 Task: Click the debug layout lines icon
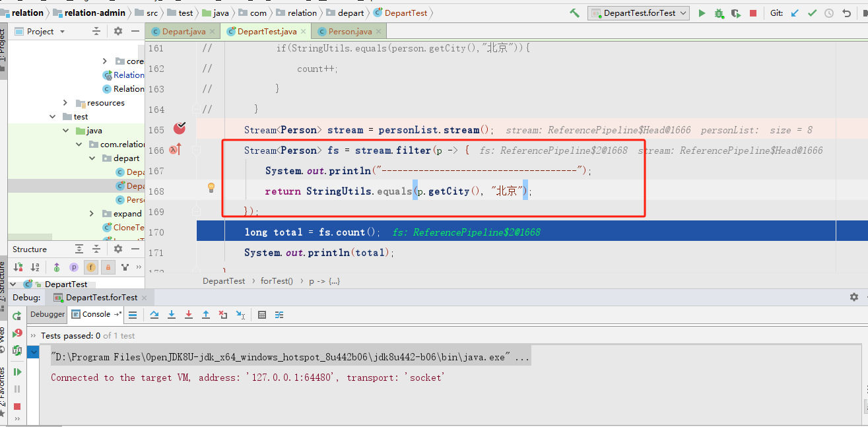pyautogui.click(x=133, y=315)
